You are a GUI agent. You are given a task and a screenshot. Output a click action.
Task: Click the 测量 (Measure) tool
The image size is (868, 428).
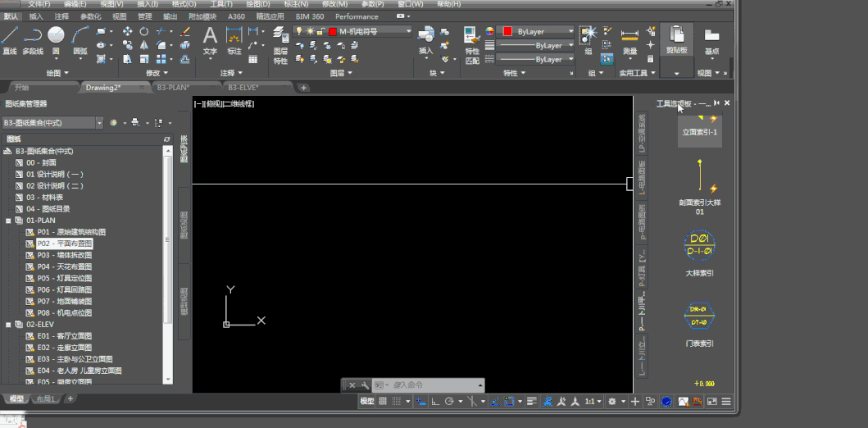(629, 42)
